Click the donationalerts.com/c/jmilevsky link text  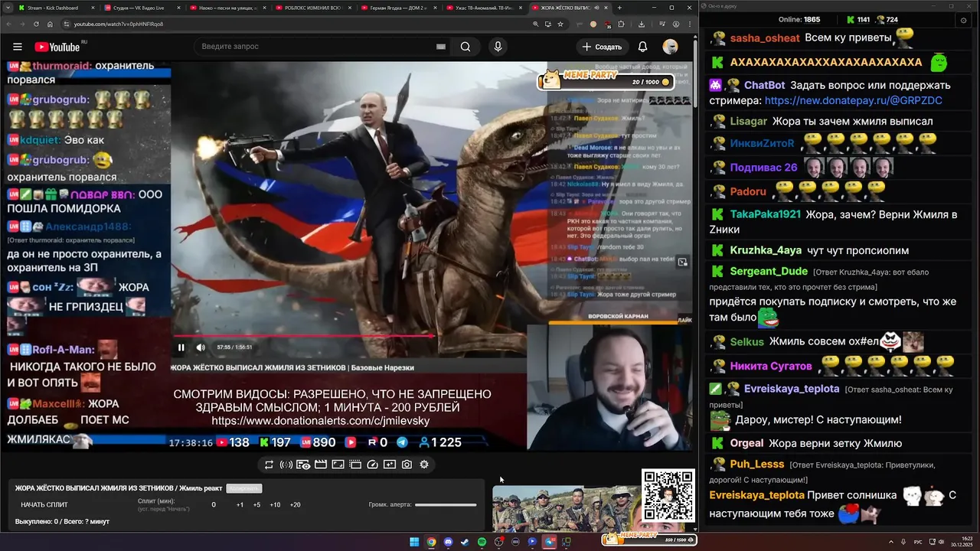point(321,421)
